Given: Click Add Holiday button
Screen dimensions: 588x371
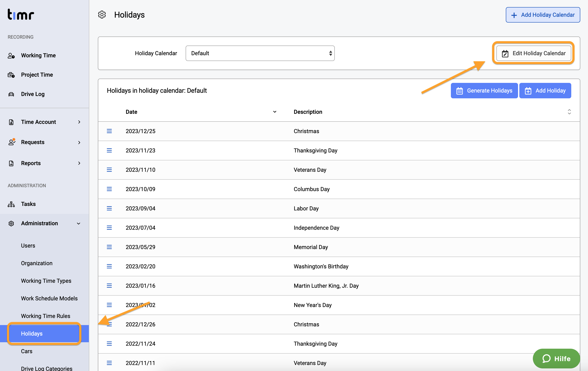Looking at the screenshot, I should point(545,91).
